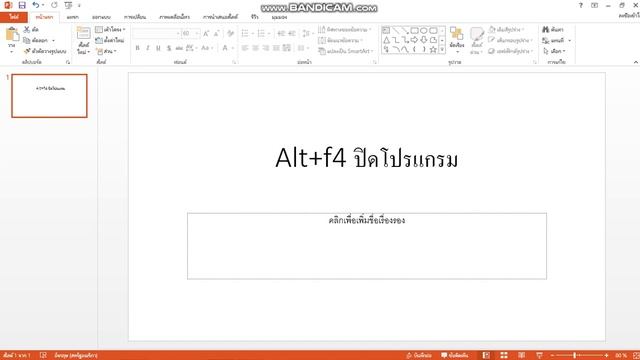Increase font size with the larger A icon
The height and width of the screenshot is (360, 640).
206,33
